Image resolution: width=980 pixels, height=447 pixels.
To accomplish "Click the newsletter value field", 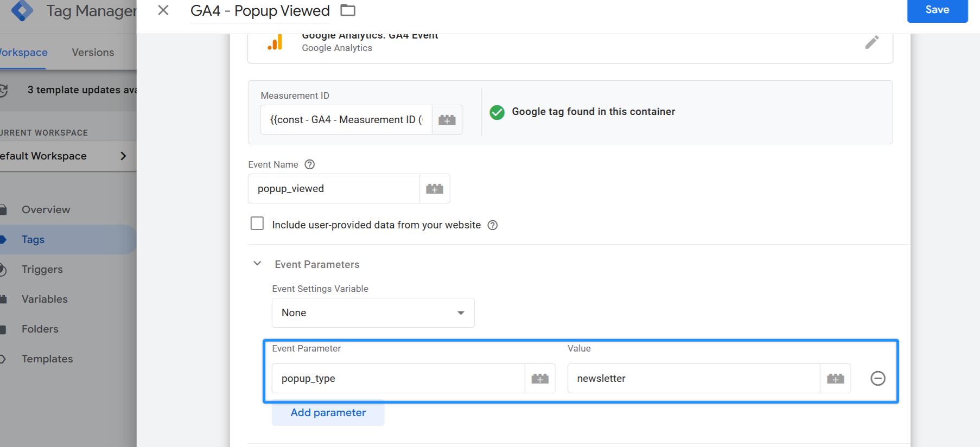I will [x=693, y=379].
